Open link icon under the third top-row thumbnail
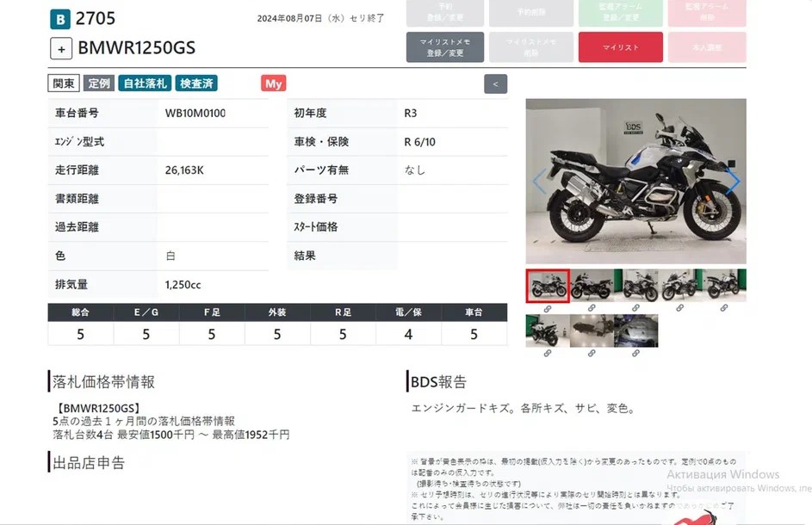Screen dimensions: 812x525 pyautogui.click(x=635, y=308)
